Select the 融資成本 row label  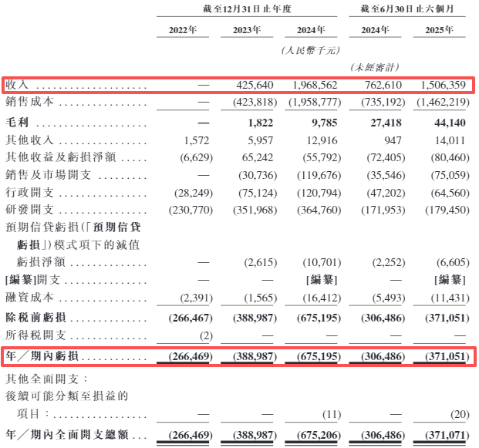pos(29,297)
